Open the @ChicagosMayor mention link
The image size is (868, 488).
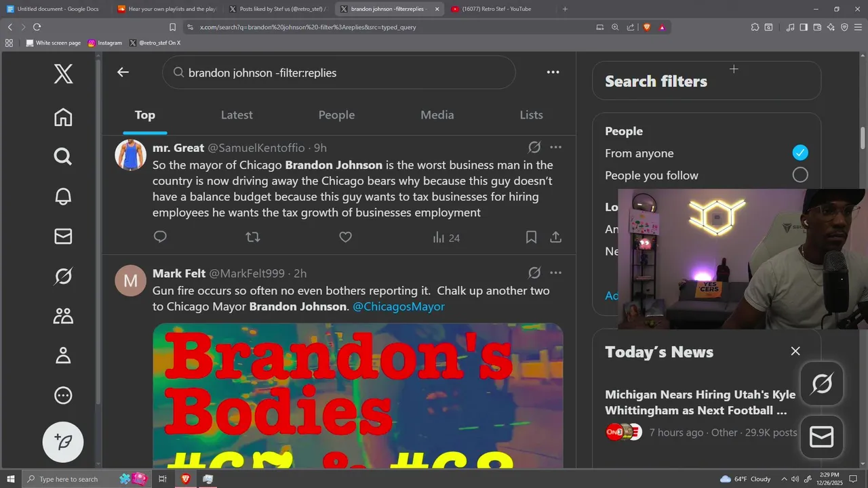tap(399, 306)
